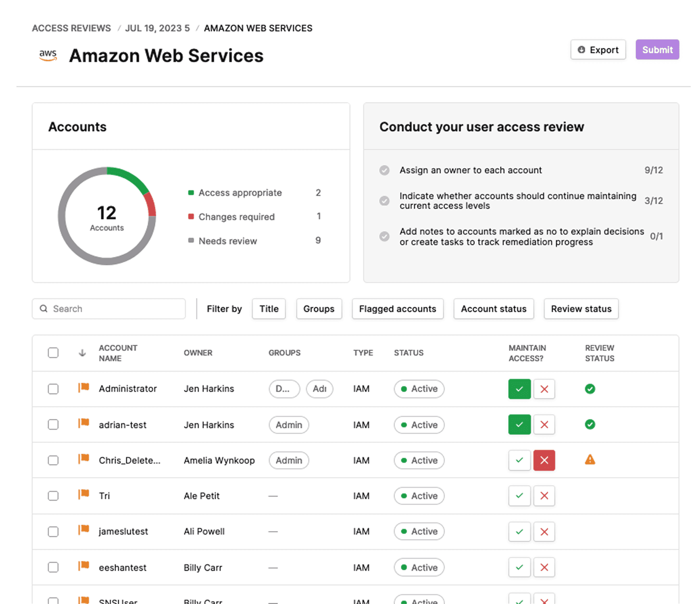
Task: Click the Admin group tag on Chris_Delete
Action: point(289,460)
